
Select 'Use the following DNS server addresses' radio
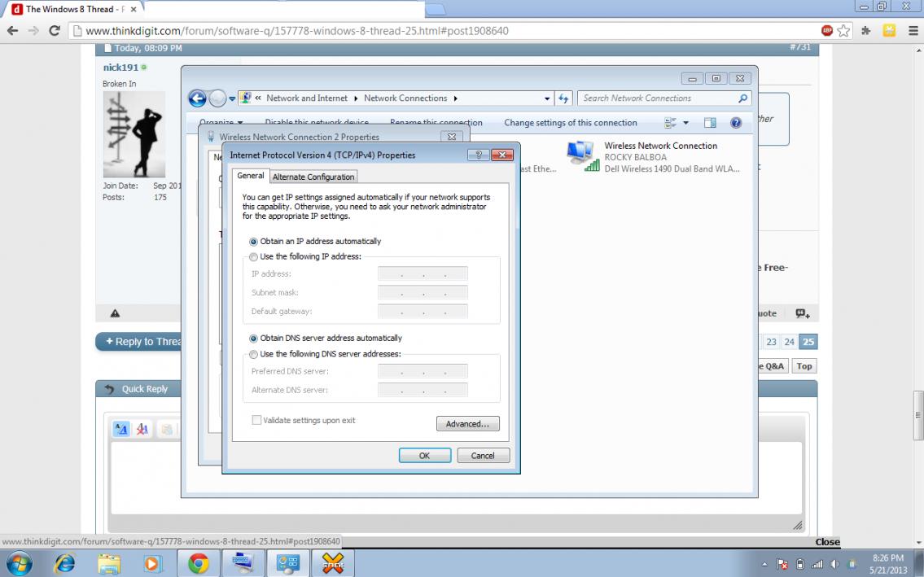pos(253,355)
